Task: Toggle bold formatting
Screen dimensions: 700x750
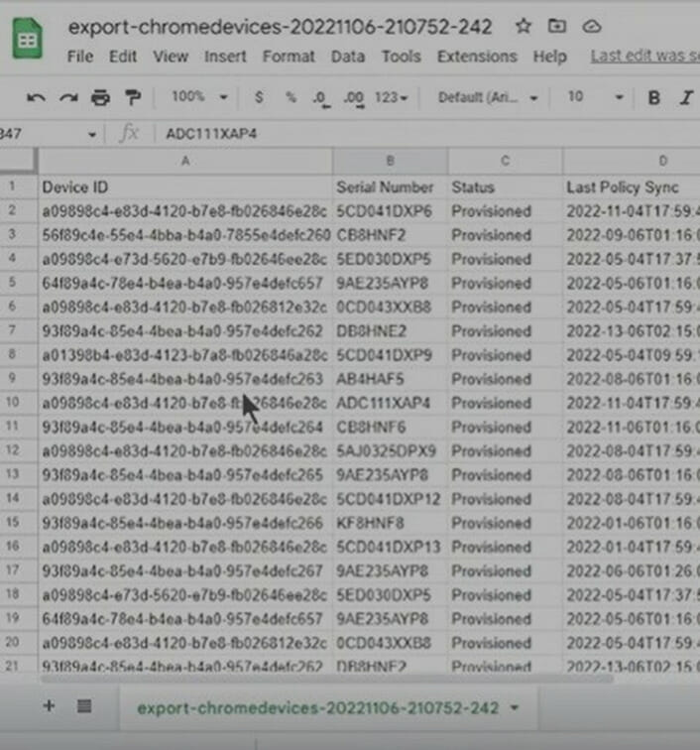Action: 653,97
